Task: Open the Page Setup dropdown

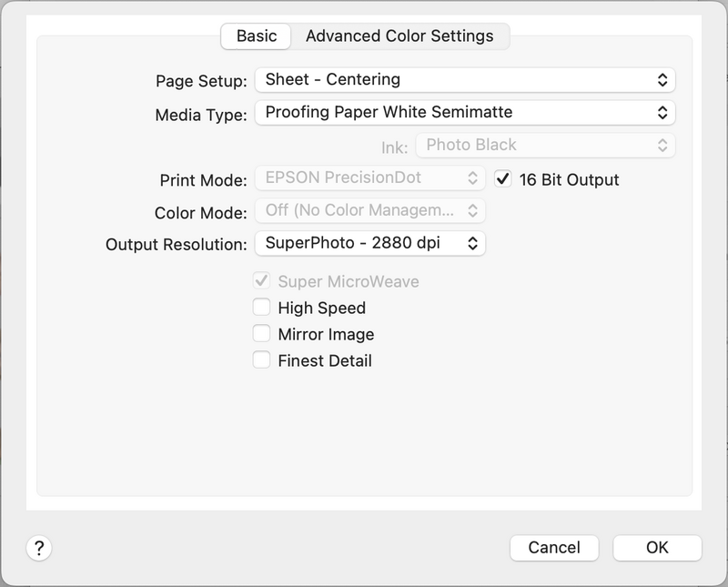Action: click(x=465, y=80)
